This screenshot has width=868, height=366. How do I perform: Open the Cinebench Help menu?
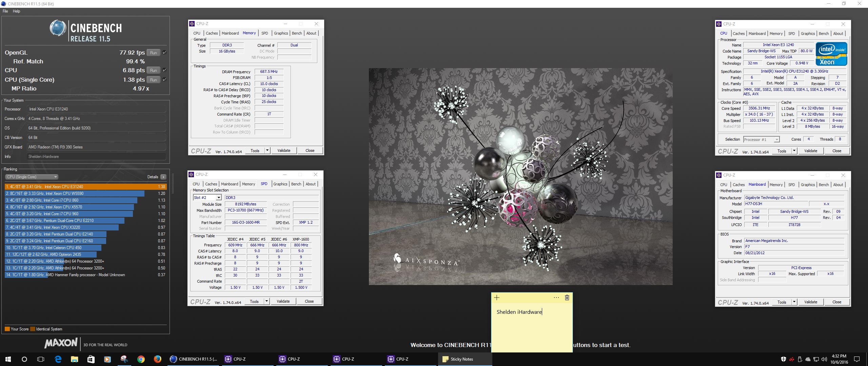pos(16,11)
